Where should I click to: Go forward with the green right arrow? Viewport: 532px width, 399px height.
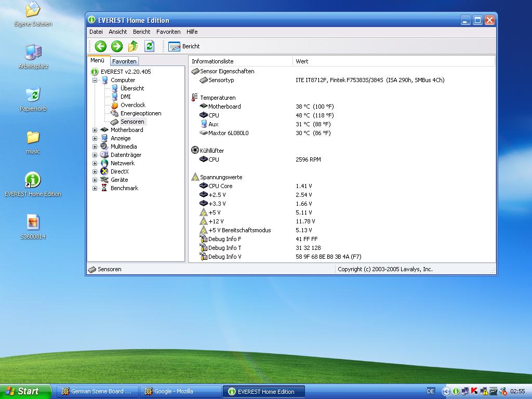[117, 46]
